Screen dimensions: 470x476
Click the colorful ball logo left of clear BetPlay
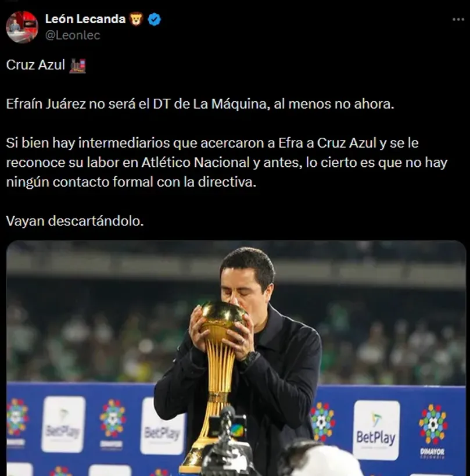(322, 422)
